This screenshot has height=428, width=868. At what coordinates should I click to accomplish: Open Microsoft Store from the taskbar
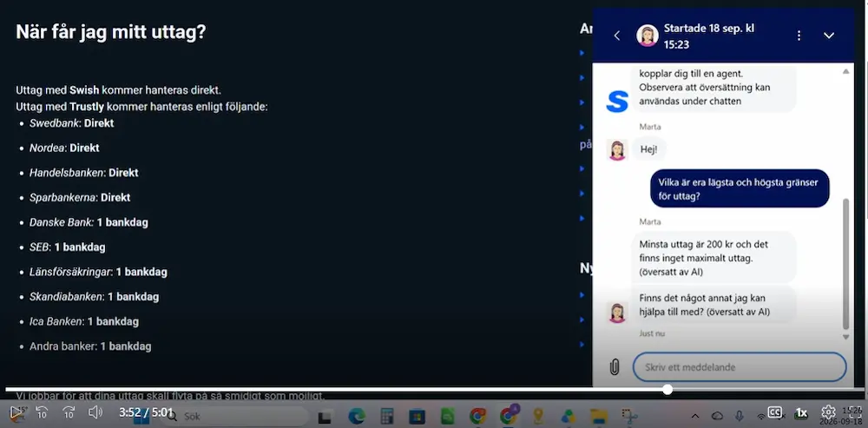pyautogui.click(x=417, y=417)
